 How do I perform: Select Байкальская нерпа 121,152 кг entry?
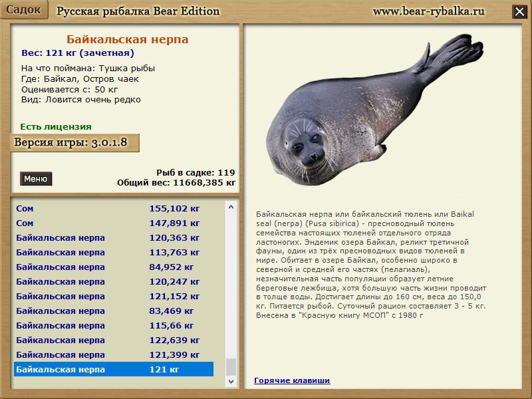pos(113,296)
